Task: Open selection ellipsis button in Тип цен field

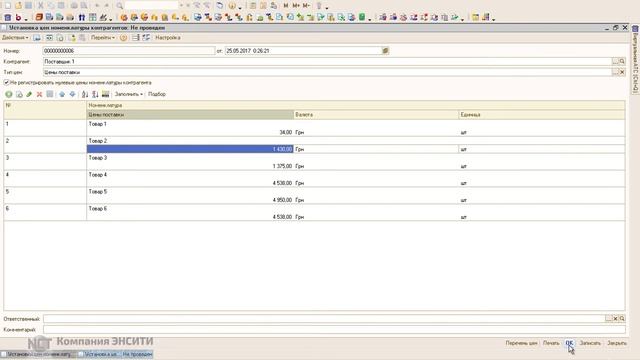Action: 616,72
